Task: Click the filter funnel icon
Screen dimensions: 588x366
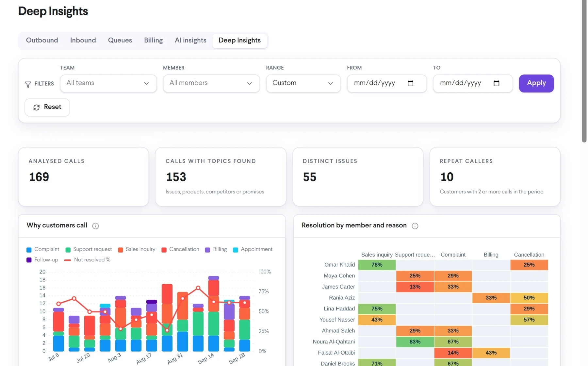Action: [x=28, y=84]
